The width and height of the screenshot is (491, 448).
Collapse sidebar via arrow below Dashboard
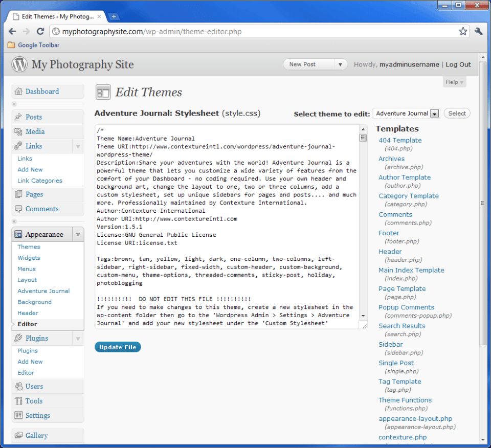click(x=14, y=104)
